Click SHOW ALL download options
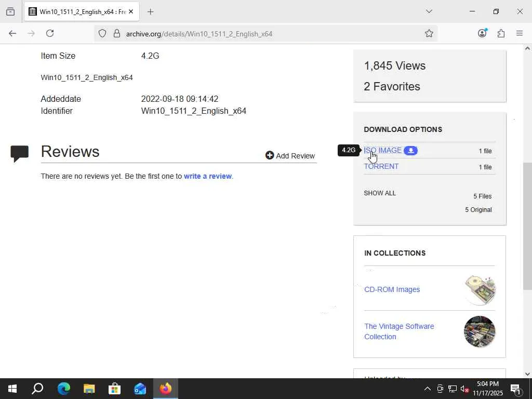532x399 pixels. [380, 193]
